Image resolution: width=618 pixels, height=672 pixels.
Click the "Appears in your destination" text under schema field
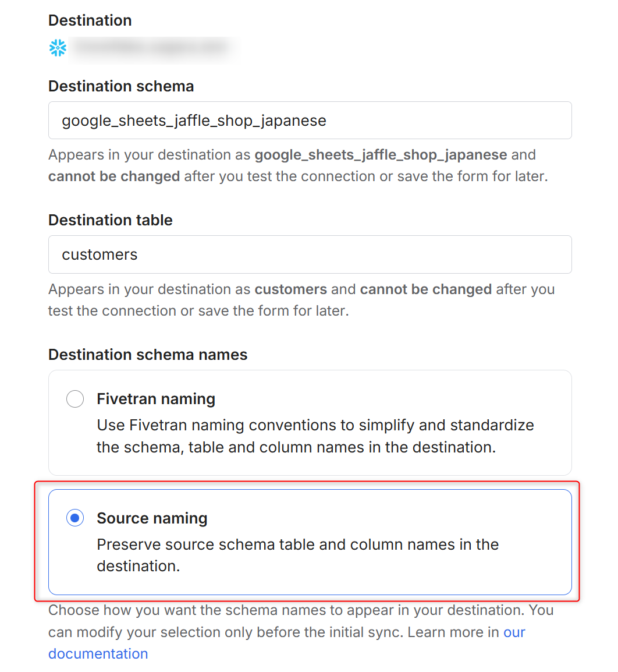point(150,155)
